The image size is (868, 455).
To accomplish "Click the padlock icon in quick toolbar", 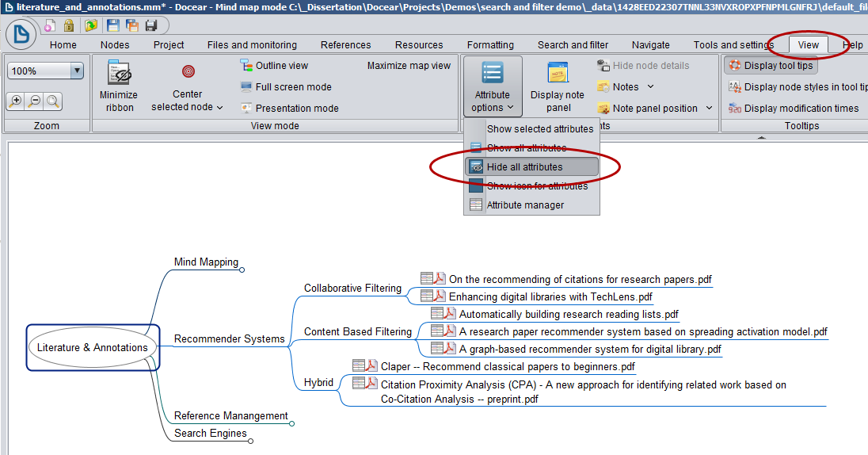I will click(x=69, y=25).
